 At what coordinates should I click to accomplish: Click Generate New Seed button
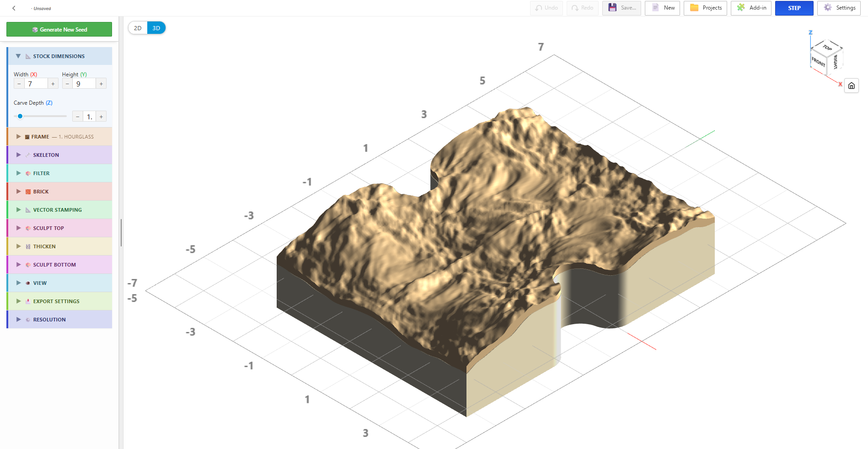59,29
